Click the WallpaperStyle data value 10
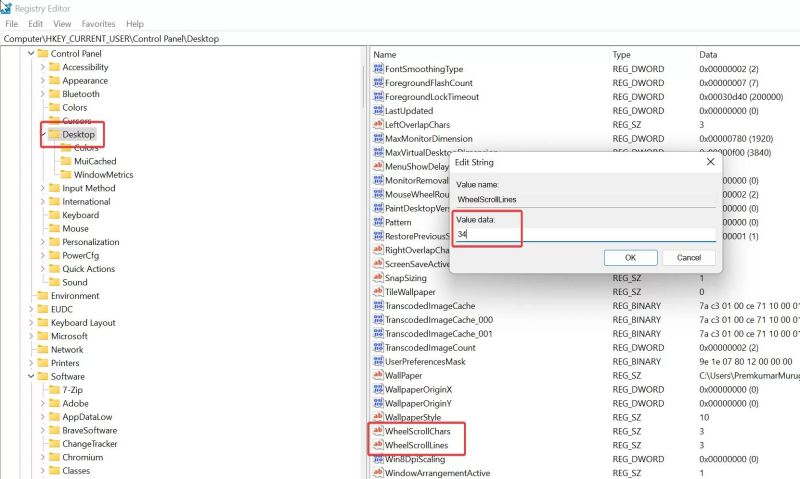 [x=704, y=417]
